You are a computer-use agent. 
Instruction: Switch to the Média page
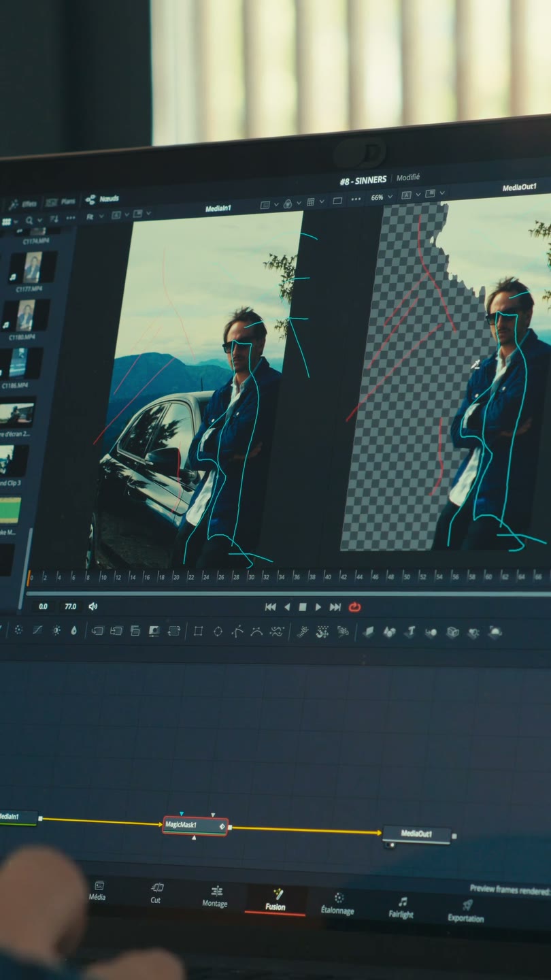tap(97, 891)
